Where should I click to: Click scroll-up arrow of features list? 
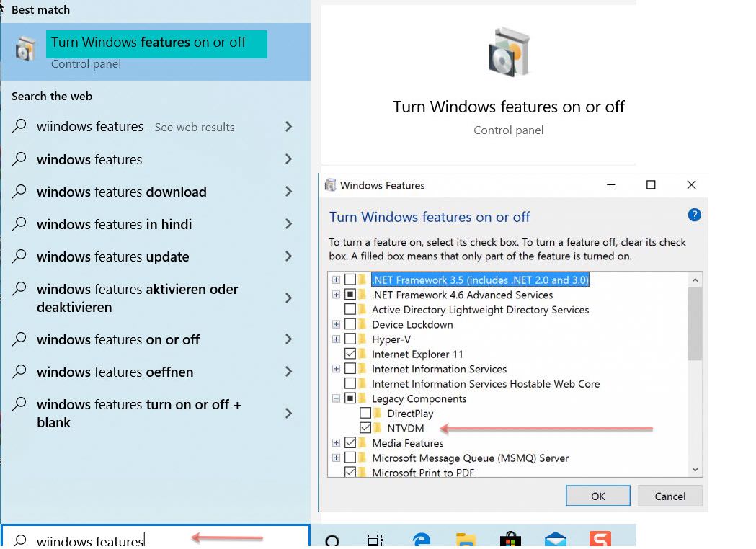coord(695,280)
